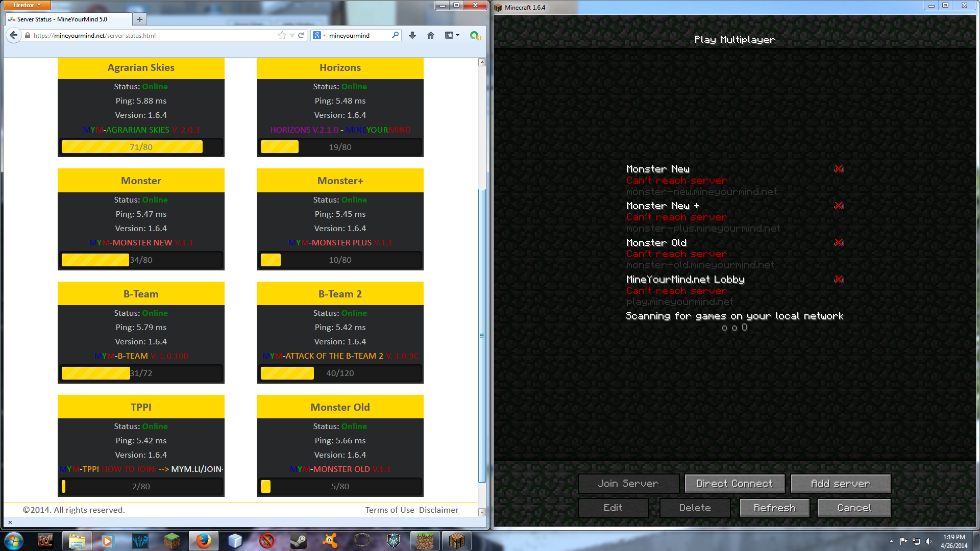This screenshot has width=980, height=551.
Task: Click the green add-on icon in Firefox toolbar
Action: point(475,36)
